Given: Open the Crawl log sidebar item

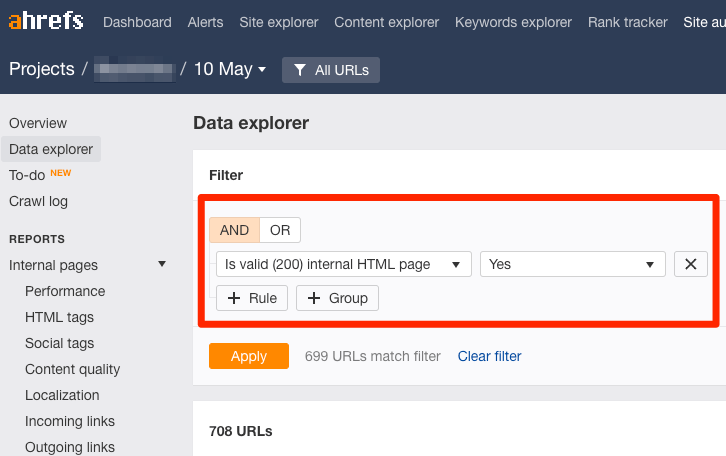Looking at the screenshot, I should coord(38,201).
